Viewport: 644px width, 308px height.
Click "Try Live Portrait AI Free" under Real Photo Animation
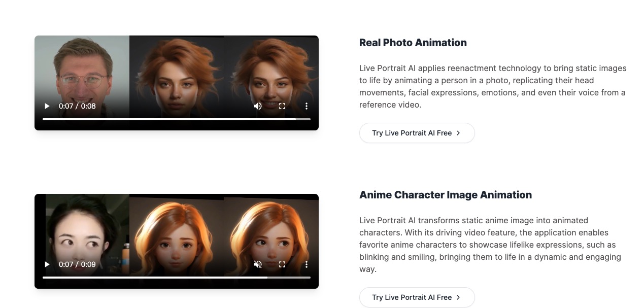pyautogui.click(x=417, y=132)
